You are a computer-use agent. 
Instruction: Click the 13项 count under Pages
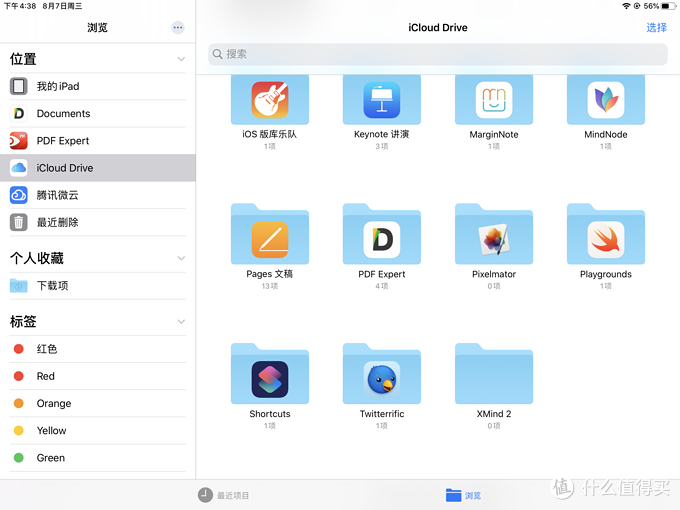click(270, 286)
